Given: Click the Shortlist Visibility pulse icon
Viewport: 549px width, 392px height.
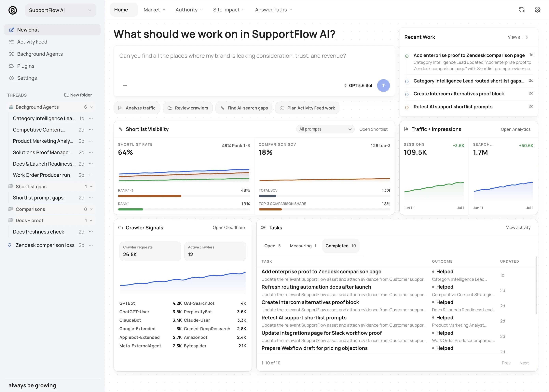Looking at the screenshot, I should 121,129.
